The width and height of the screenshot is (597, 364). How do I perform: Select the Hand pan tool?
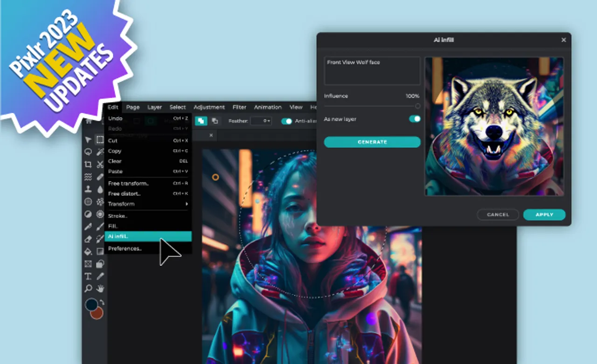click(100, 288)
